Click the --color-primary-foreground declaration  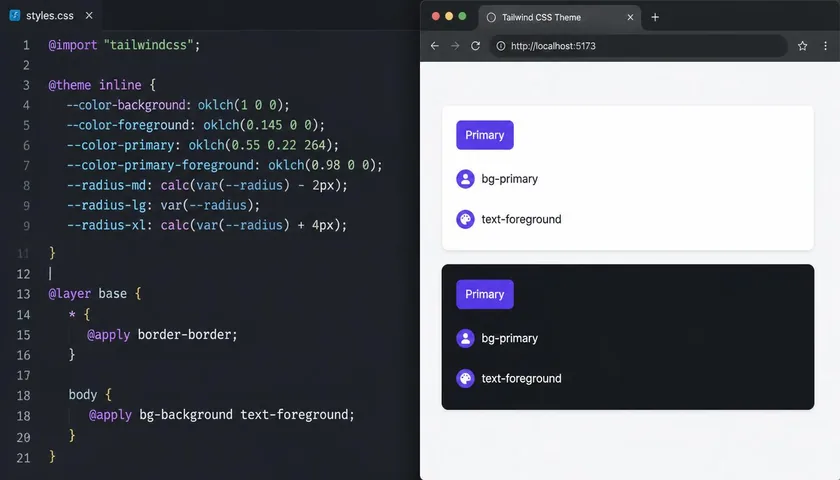pyautogui.click(x=224, y=165)
